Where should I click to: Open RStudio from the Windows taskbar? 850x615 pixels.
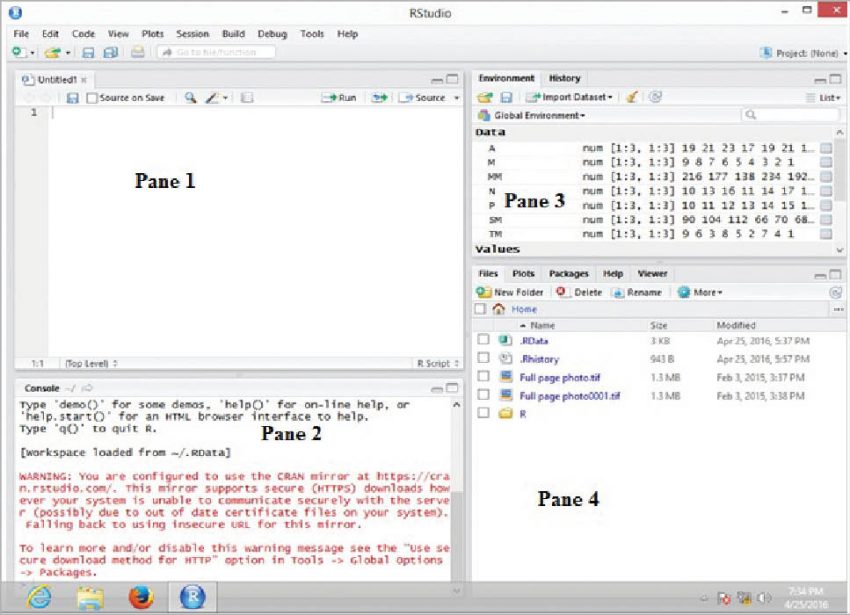(x=192, y=597)
